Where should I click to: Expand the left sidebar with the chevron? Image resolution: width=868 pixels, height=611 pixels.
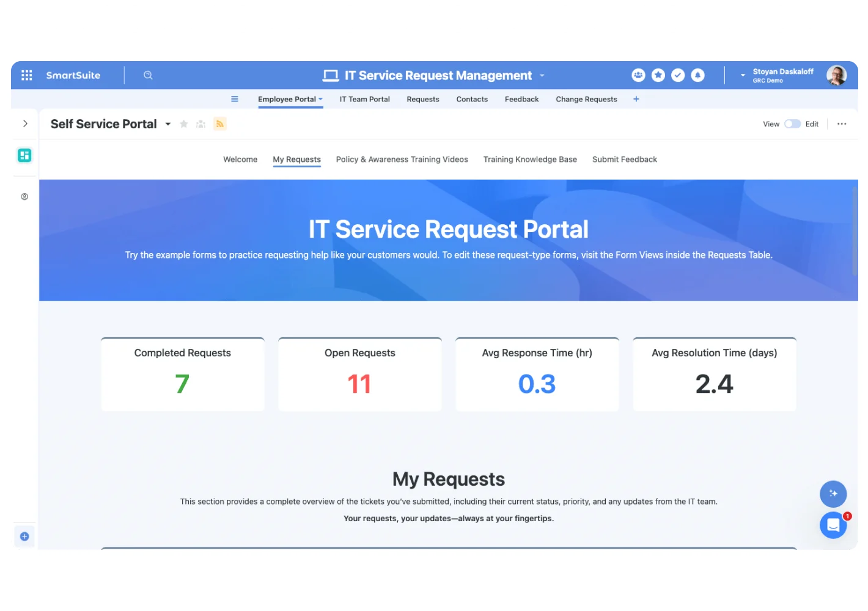[x=25, y=123]
